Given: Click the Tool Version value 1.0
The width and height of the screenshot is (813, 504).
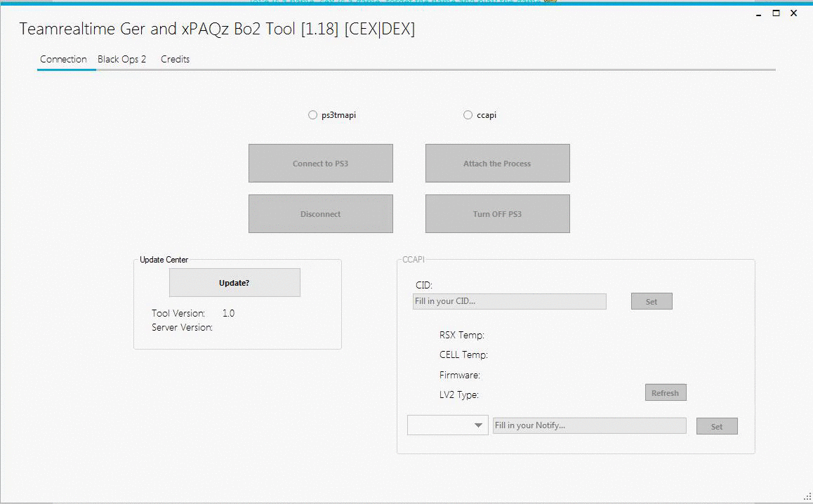Looking at the screenshot, I should (228, 313).
